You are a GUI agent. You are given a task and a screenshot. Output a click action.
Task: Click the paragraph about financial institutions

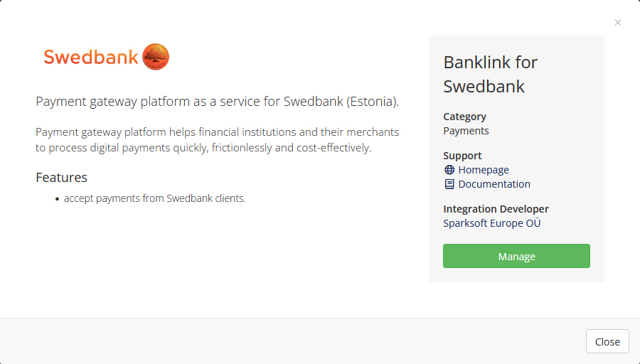click(x=217, y=139)
